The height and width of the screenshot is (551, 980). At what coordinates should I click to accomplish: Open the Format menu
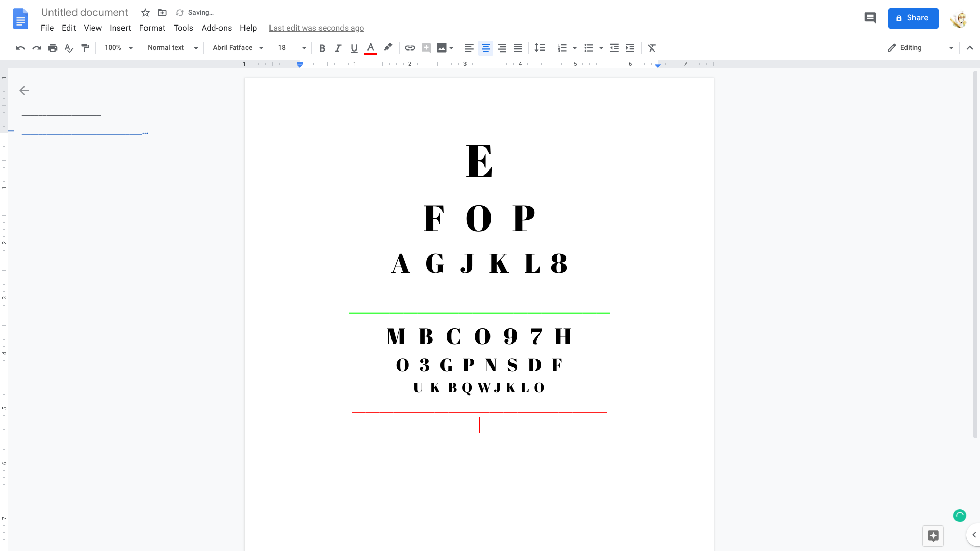point(152,28)
